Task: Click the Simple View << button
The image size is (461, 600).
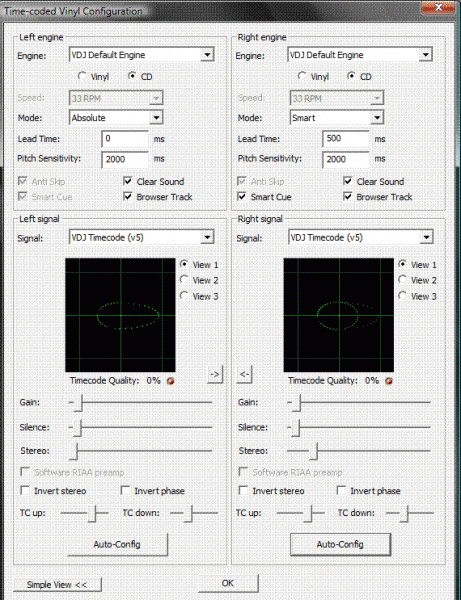Action: pos(57,585)
